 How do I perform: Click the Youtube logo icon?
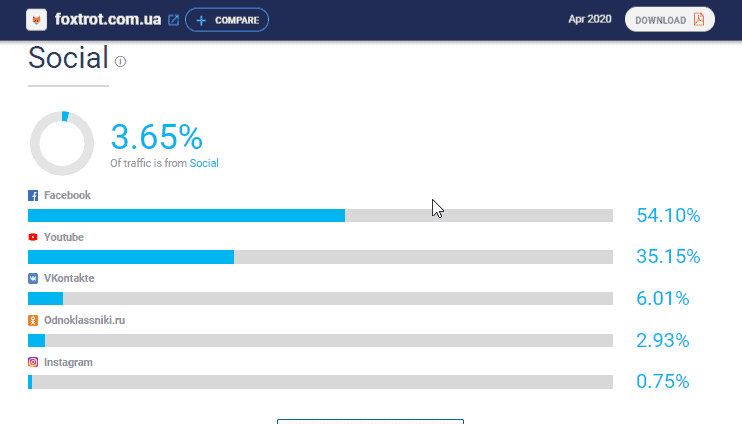[33, 237]
